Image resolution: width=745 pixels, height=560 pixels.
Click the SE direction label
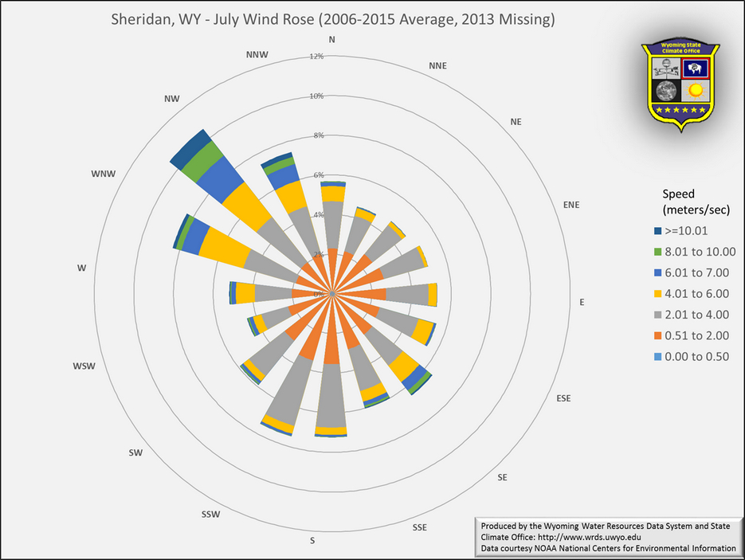502,477
